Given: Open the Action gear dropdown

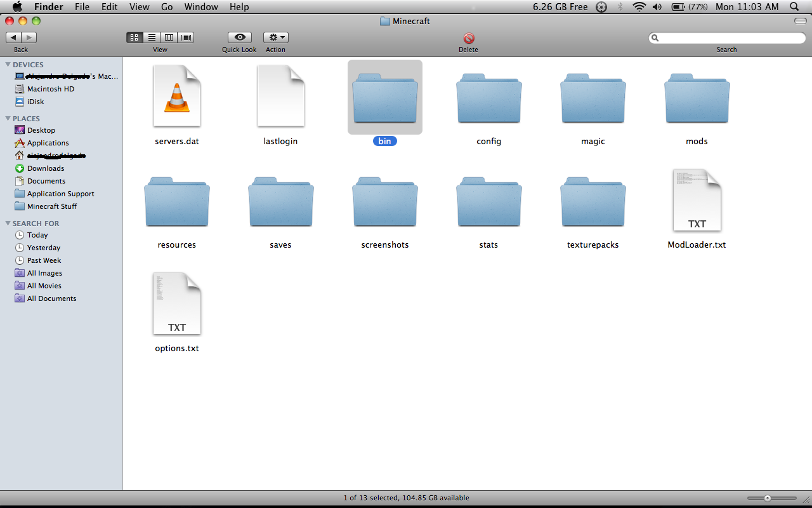Looking at the screenshot, I should (276, 37).
